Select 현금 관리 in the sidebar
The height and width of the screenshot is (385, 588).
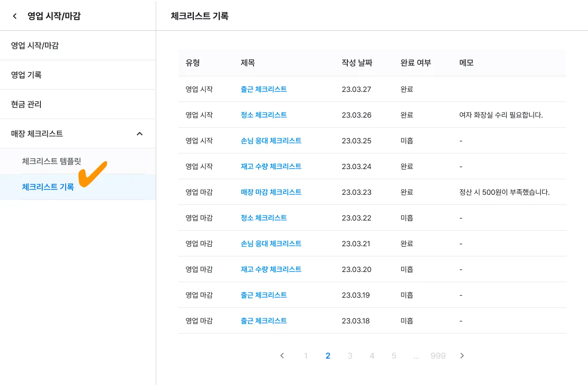pyautogui.click(x=27, y=104)
